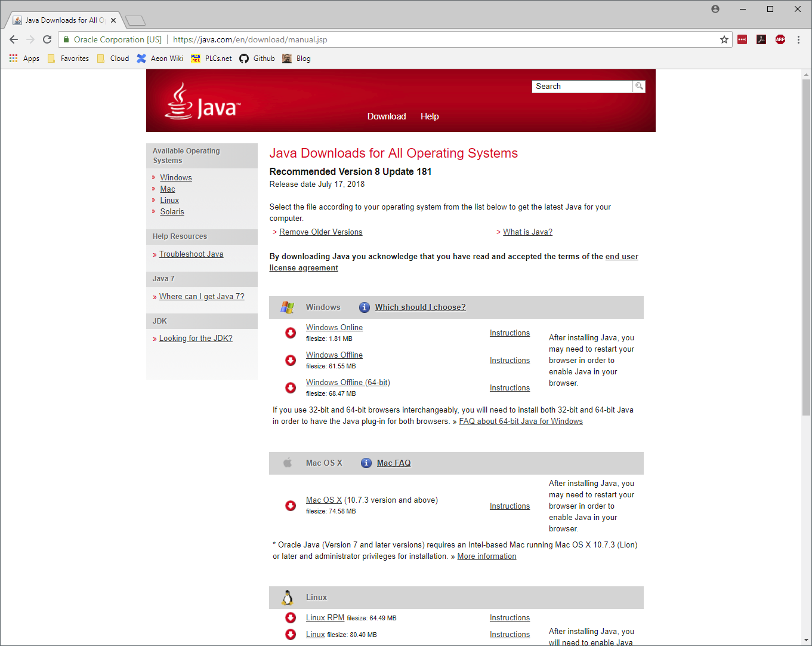Open the Aeon Wiki bookmark
The image size is (812, 646).
(x=160, y=59)
